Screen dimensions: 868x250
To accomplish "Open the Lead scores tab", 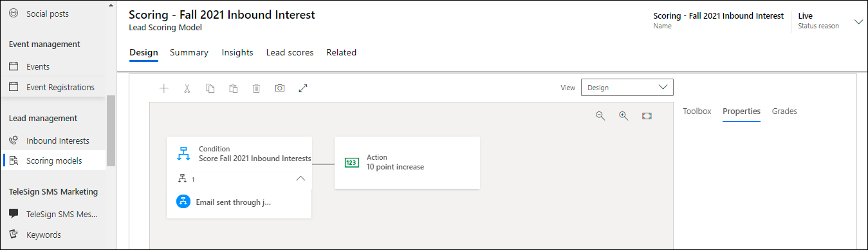I will [290, 53].
